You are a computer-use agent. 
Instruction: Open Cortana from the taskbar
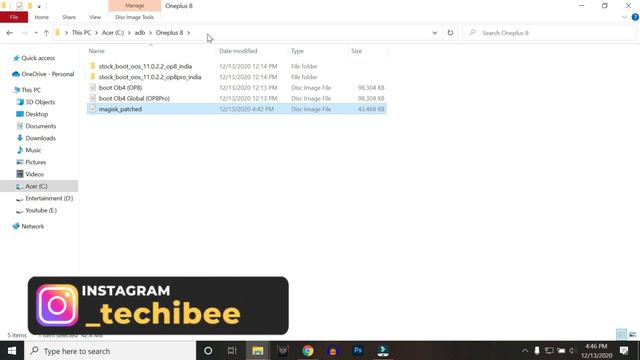(208, 351)
